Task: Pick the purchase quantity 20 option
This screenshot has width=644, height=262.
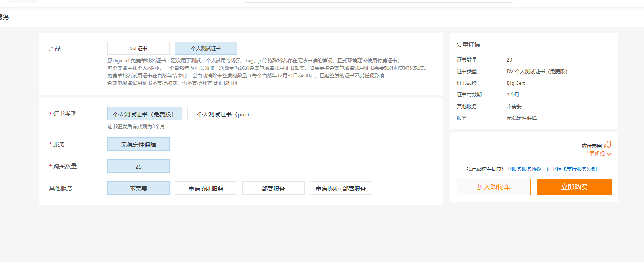Action: point(138,166)
